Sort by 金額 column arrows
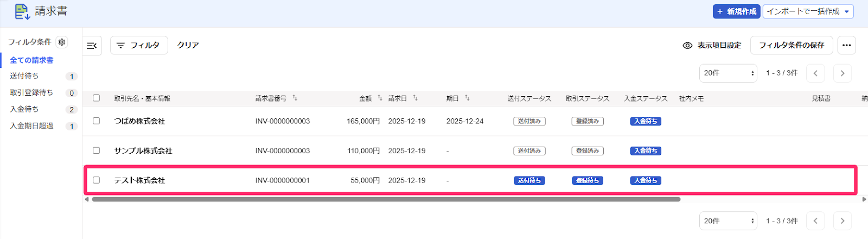The height and width of the screenshot is (239, 868). pos(380,98)
